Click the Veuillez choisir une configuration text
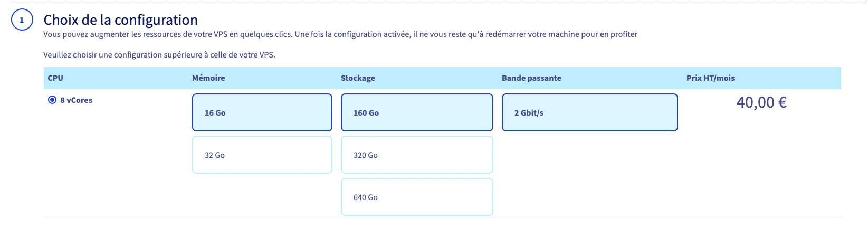The width and height of the screenshot is (868, 228). coord(159,55)
